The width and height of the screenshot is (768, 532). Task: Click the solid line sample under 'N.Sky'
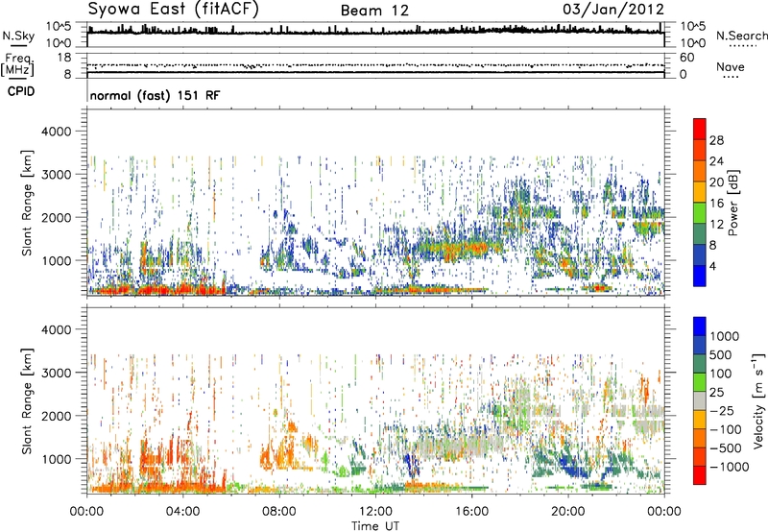coord(18,46)
